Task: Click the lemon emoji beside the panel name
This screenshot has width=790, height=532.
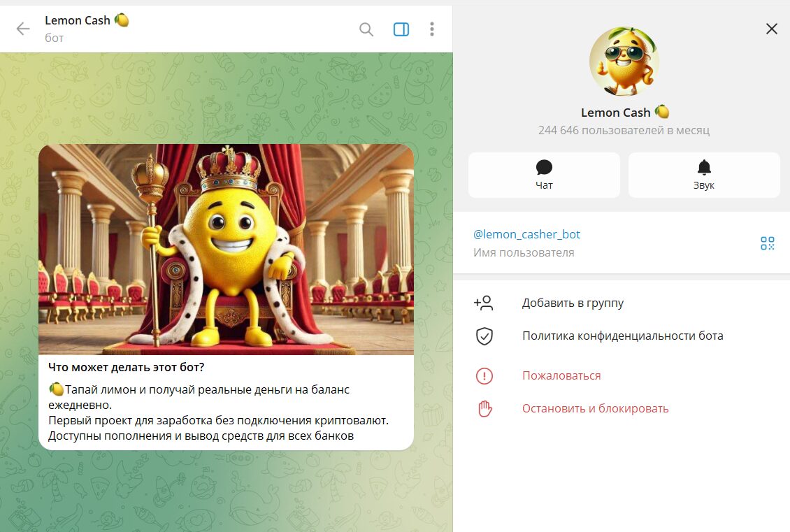Action: 662,112
